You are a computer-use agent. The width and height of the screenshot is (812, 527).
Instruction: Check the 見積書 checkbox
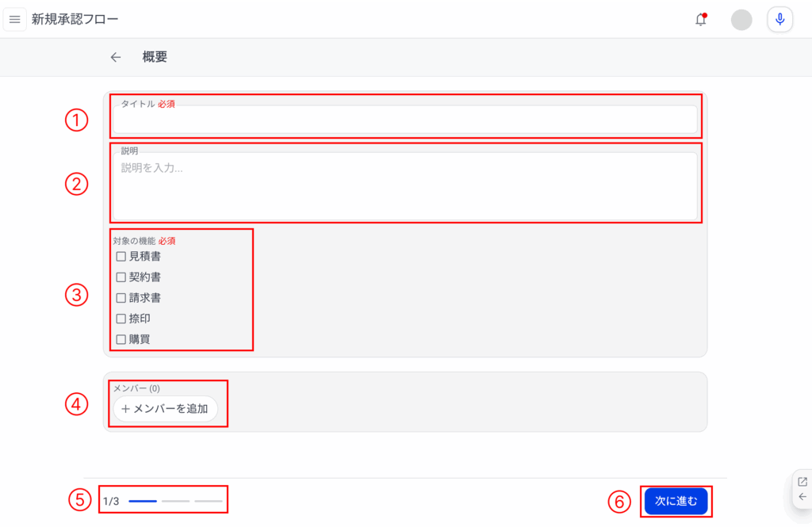click(x=121, y=256)
